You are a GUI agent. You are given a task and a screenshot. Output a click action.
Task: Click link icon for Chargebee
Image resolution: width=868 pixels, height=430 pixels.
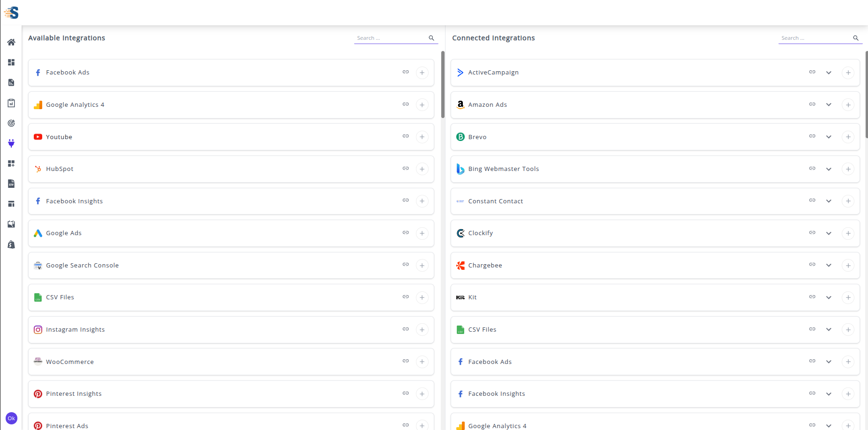812,265
